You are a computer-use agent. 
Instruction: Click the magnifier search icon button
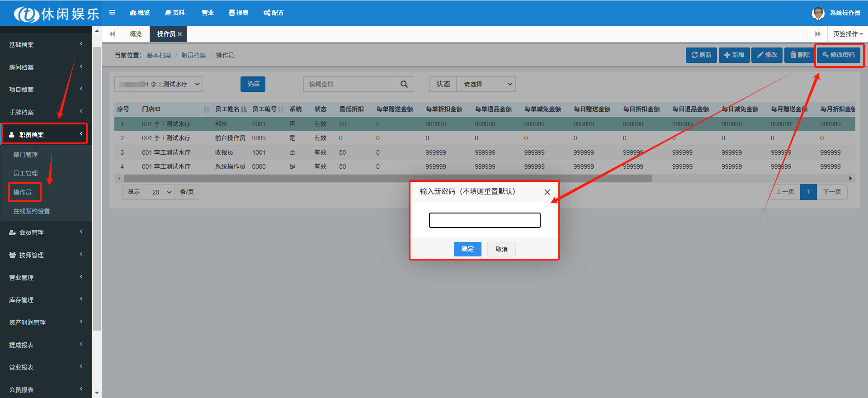[404, 84]
